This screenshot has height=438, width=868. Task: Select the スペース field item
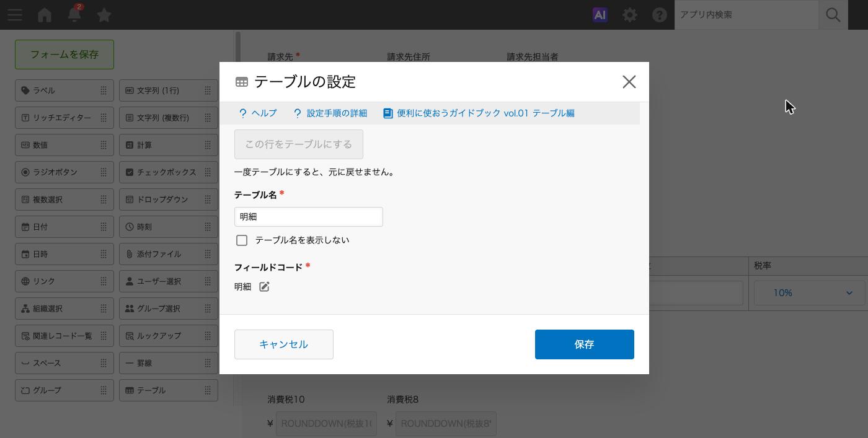click(64, 363)
